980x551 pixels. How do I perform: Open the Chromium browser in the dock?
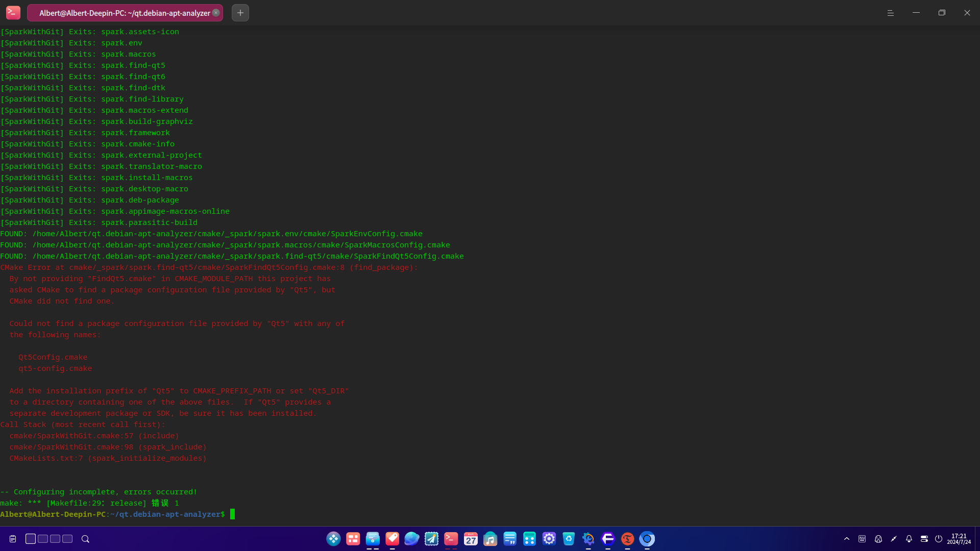[647, 539]
